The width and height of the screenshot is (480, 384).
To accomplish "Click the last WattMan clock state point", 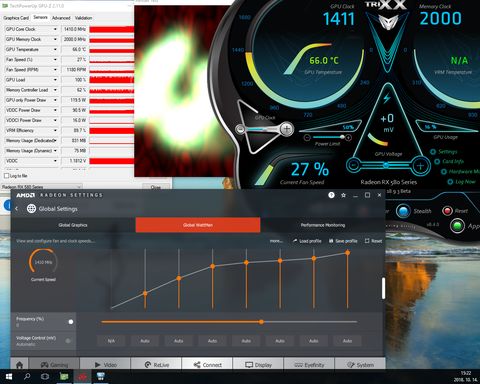I will pos(347,253).
